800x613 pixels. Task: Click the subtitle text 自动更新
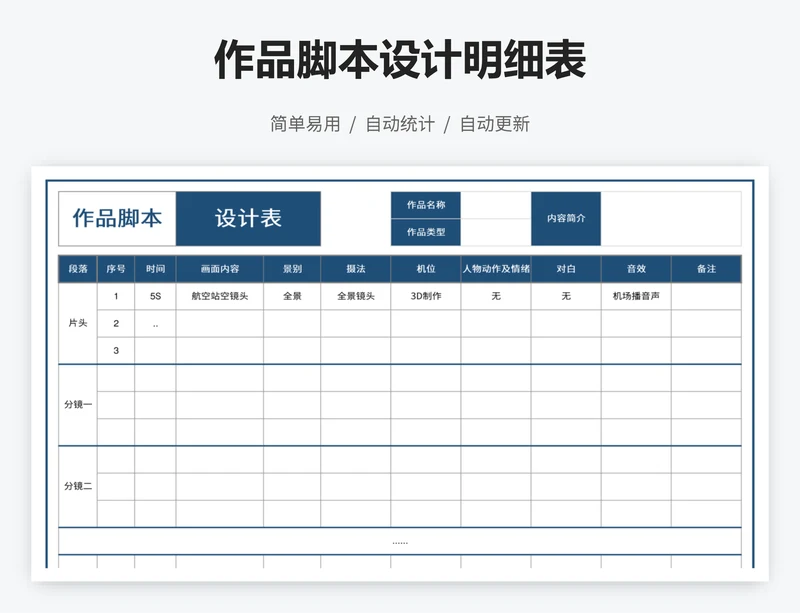(495, 124)
